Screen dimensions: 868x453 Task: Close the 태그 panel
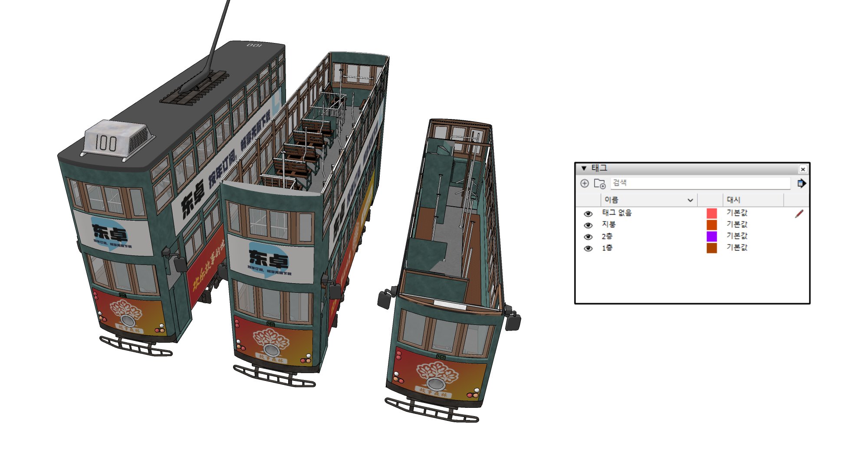[802, 169]
